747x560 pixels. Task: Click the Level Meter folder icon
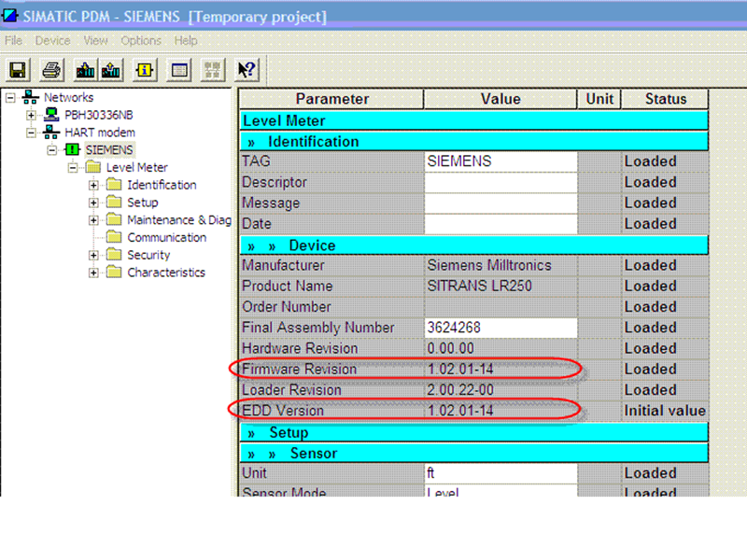coord(92,167)
